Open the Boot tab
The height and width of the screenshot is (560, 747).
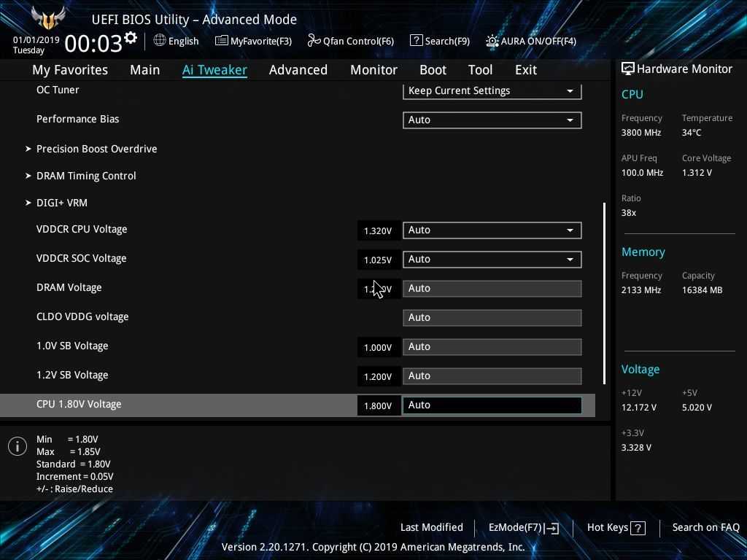click(x=433, y=70)
